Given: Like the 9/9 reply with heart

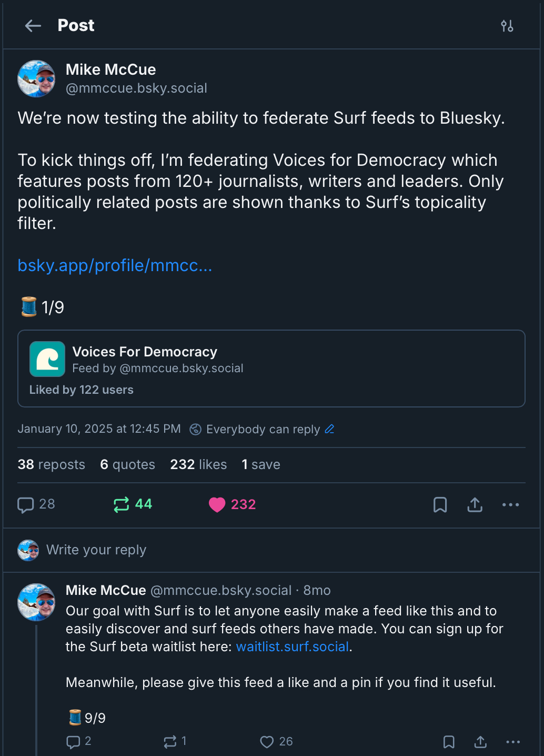Looking at the screenshot, I should [267, 742].
